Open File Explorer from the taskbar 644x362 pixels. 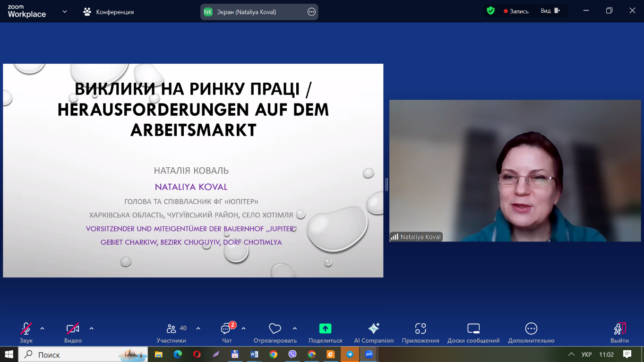click(x=159, y=354)
